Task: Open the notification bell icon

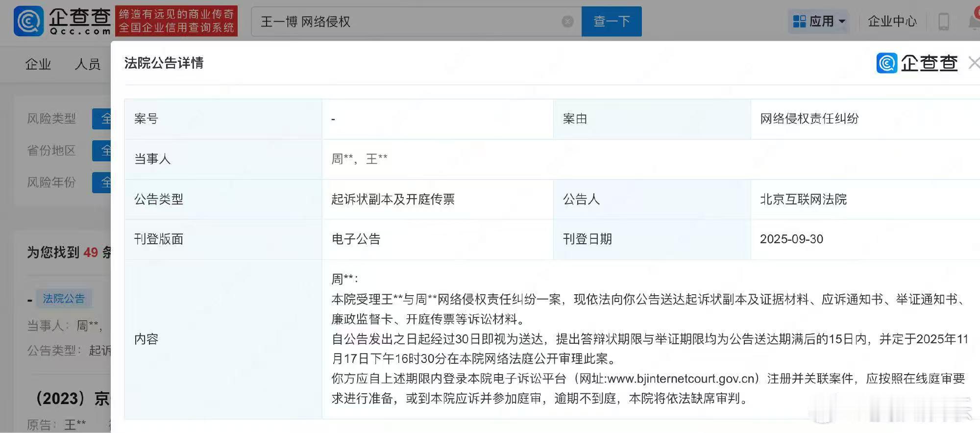Action: click(975, 22)
